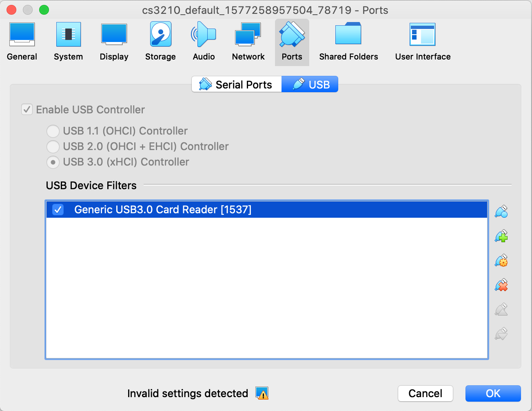Image resolution: width=532 pixels, height=411 pixels.
Task: Select the Generic USB3.0 Card Reader list entry
Action: (x=163, y=210)
